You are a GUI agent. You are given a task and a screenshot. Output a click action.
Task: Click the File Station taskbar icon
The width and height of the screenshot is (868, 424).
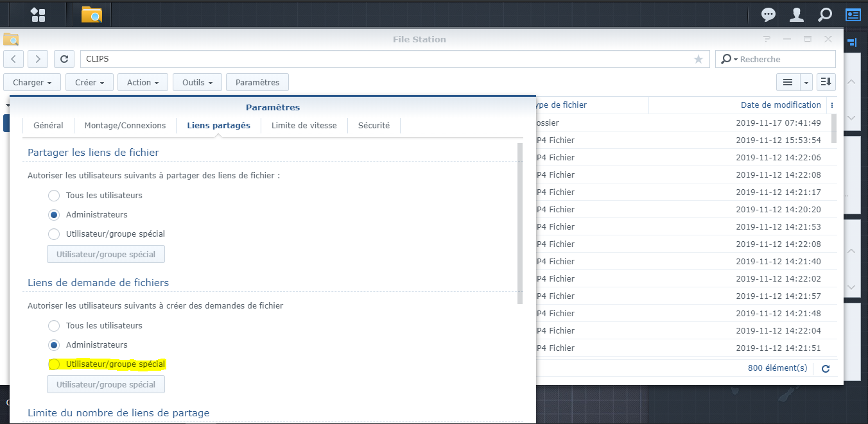coord(92,14)
